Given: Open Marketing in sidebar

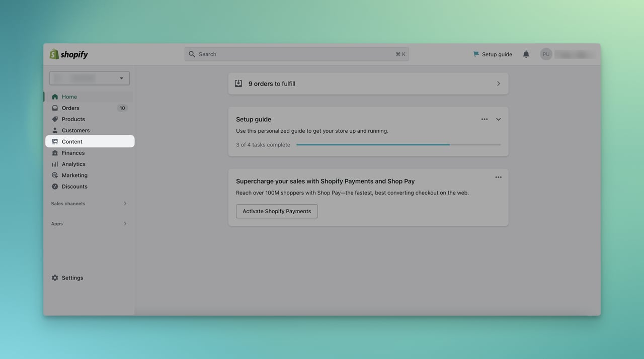Looking at the screenshot, I should (x=89, y=175).
